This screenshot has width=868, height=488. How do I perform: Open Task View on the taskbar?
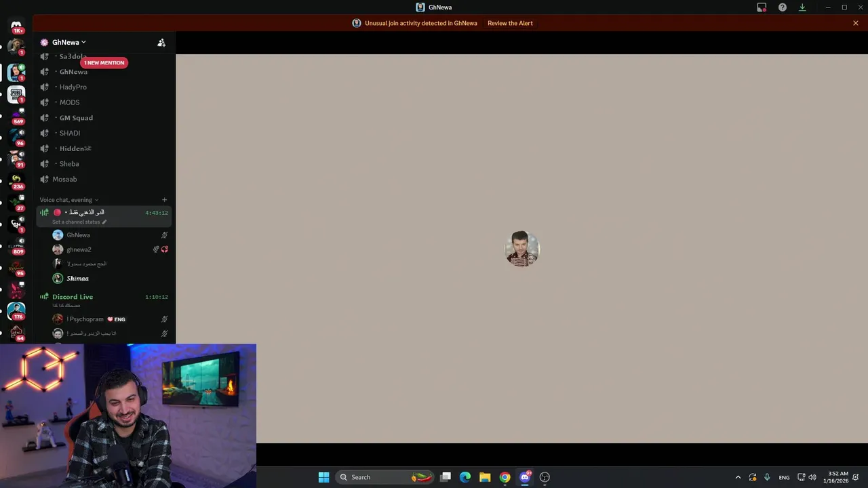pos(446,477)
